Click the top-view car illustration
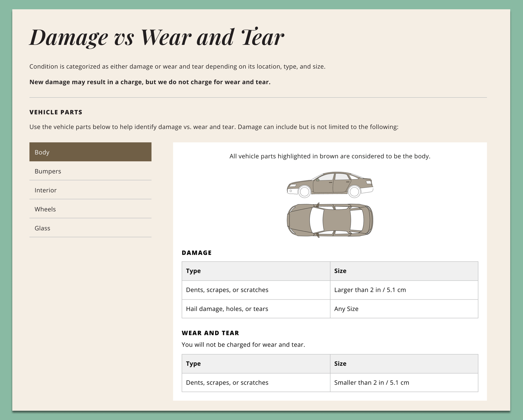This screenshot has width=523, height=420. pyautogui.click(x=330, y=220)
